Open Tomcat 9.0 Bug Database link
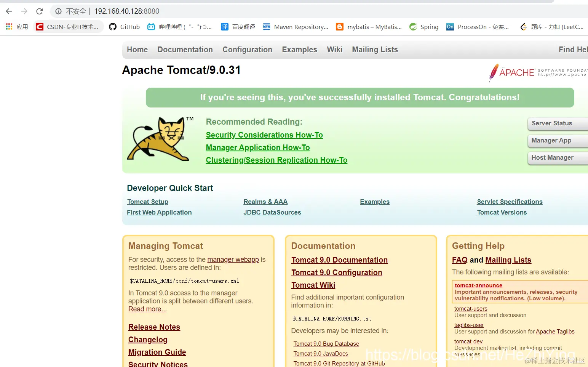The image size is (588, 367). click(326, 344)
